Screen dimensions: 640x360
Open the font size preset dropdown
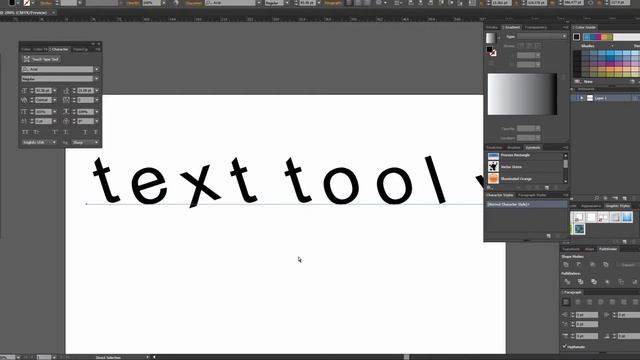55,91
